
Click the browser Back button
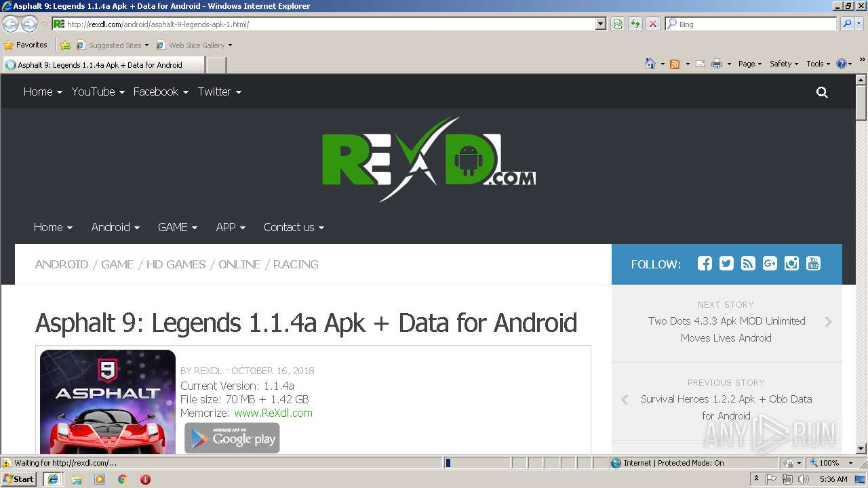tap(10, 24)
